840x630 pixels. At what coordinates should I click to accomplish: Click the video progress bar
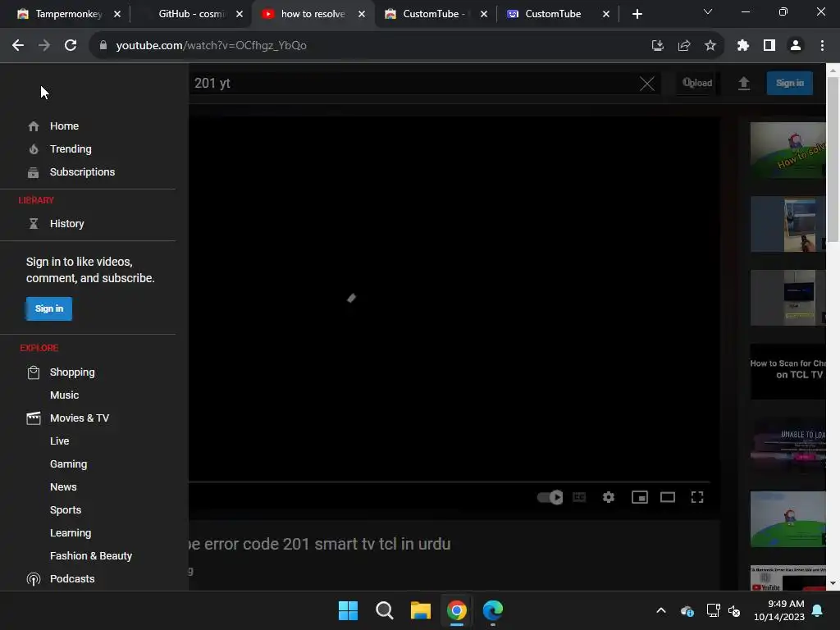tap(449, 482)
